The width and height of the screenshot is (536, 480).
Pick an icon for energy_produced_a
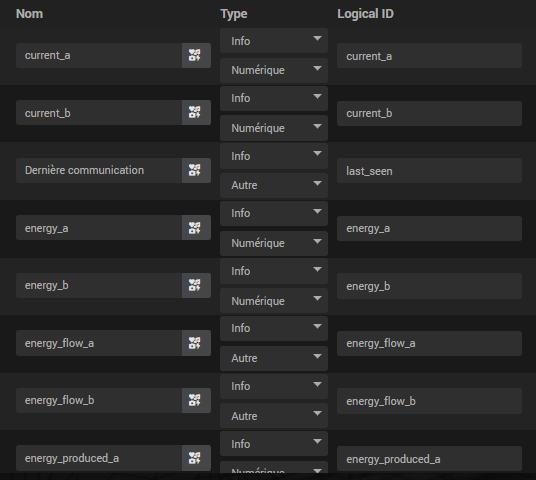click(196, 458)
